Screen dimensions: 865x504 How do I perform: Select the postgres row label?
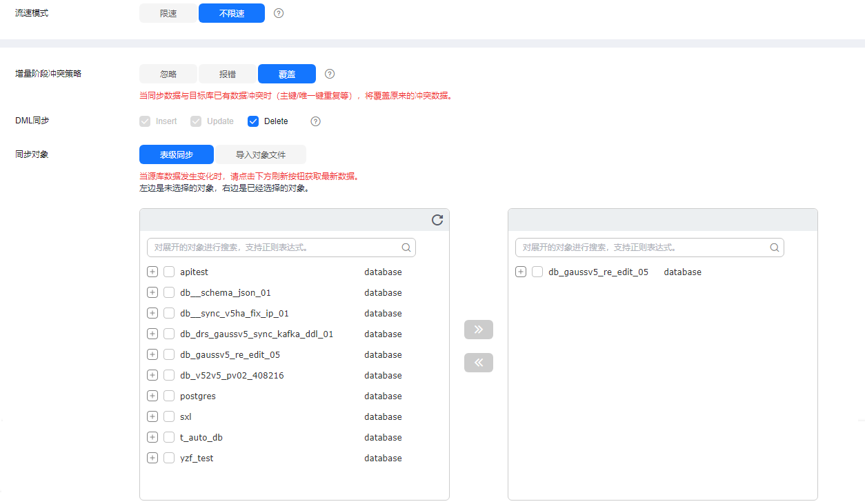click(198, 396)
